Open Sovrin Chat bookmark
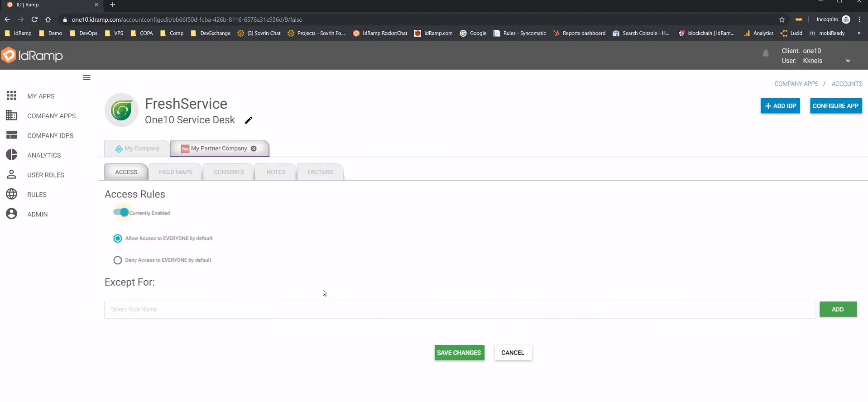868x402 pixels. pyautogui.click(x=259, y=33)
